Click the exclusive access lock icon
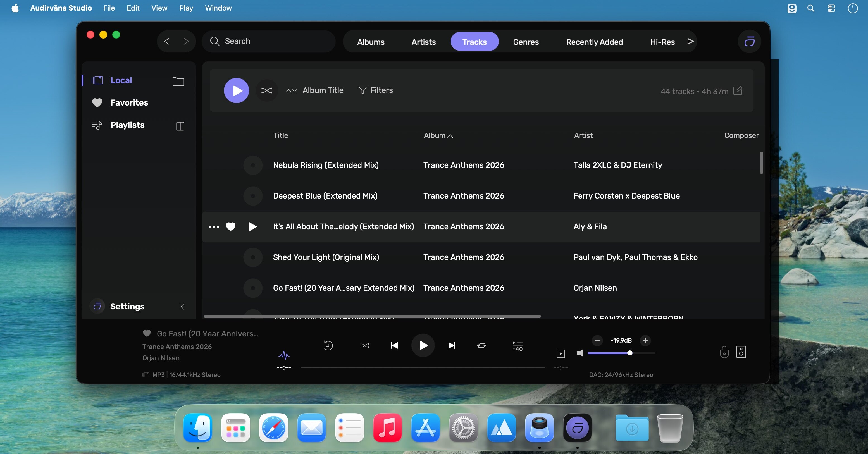Image resolution: width=868 pixels, height=454 pixels. [724, 352]
